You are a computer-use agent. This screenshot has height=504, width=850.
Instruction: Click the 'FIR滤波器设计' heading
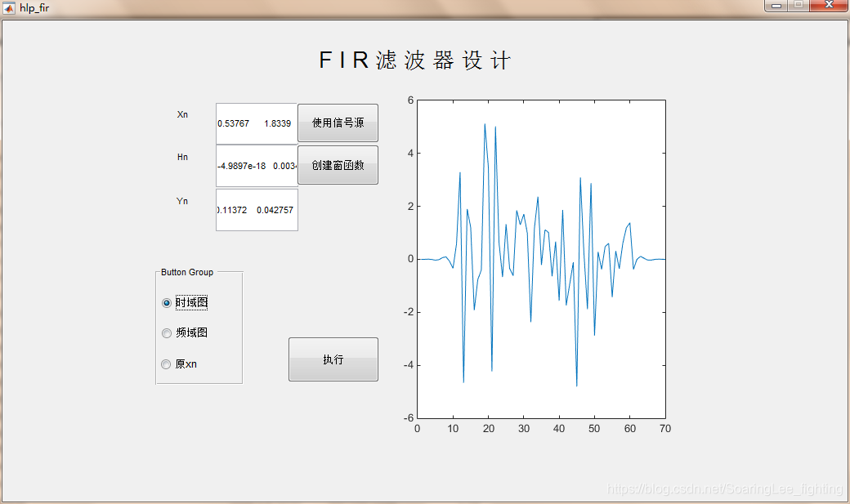[x=414, y=60]
